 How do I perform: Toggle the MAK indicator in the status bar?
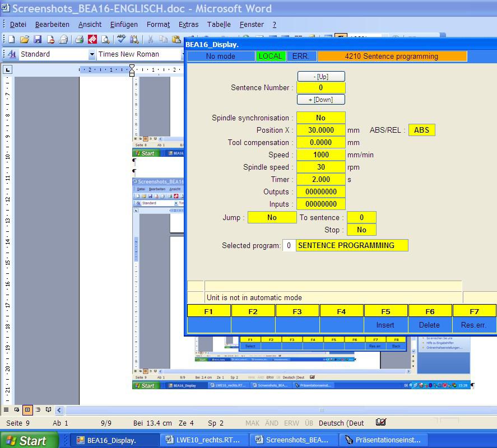click(x=252, y=423)
